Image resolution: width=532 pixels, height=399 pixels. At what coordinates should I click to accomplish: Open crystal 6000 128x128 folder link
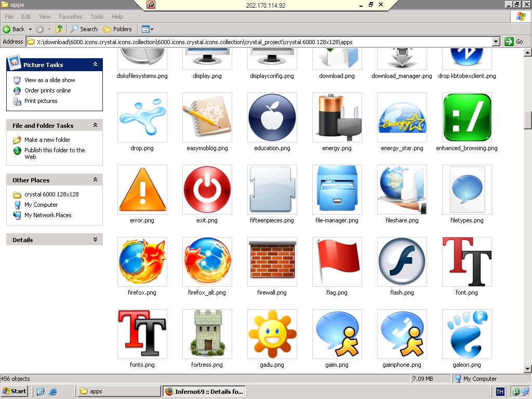click(51, 194)
